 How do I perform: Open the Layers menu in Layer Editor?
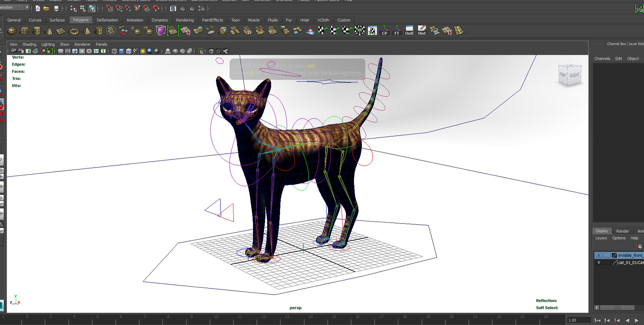[x=601, y=238]
